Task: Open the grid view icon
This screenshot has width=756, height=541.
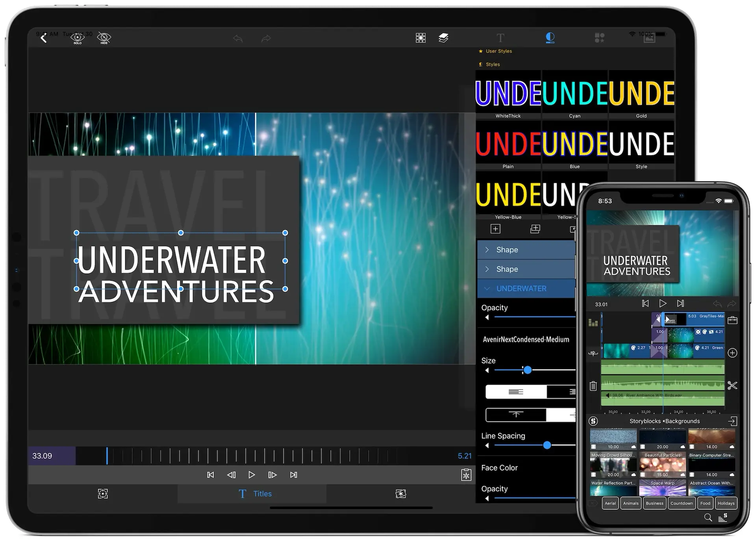Action: pyautogui.click(x=421, y=38)
